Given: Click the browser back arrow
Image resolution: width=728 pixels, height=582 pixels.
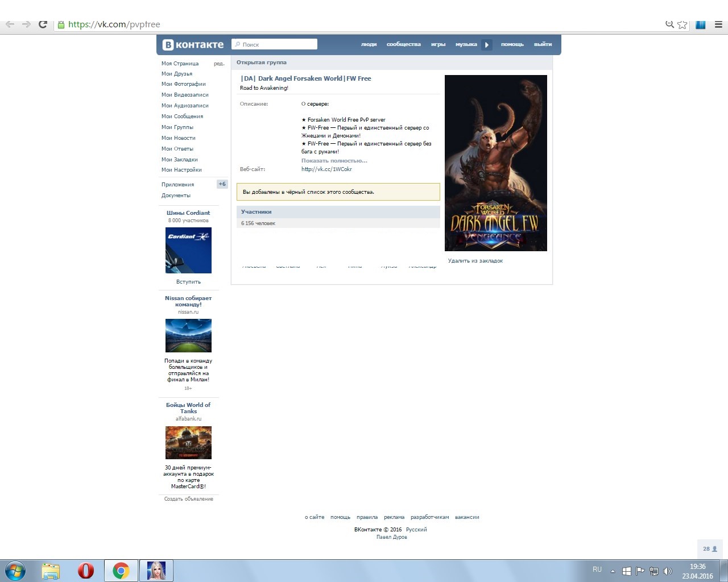Looking at the screenshot, I should 10,24.
